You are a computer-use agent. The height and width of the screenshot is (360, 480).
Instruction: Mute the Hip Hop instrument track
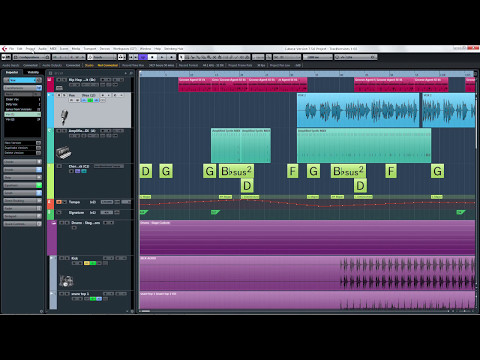[59, 80]
